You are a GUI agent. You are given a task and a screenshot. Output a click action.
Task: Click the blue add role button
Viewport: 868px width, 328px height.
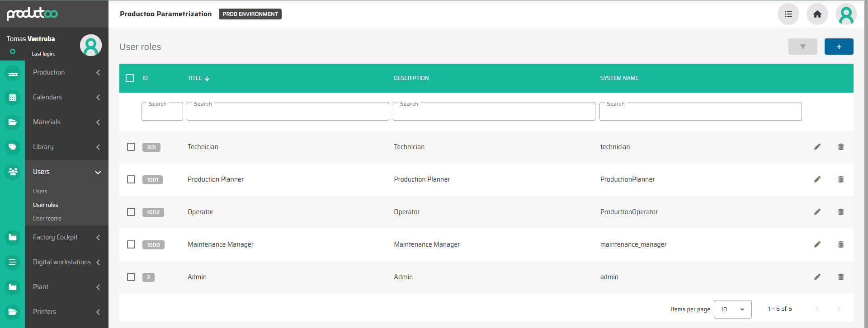(839, 47)
